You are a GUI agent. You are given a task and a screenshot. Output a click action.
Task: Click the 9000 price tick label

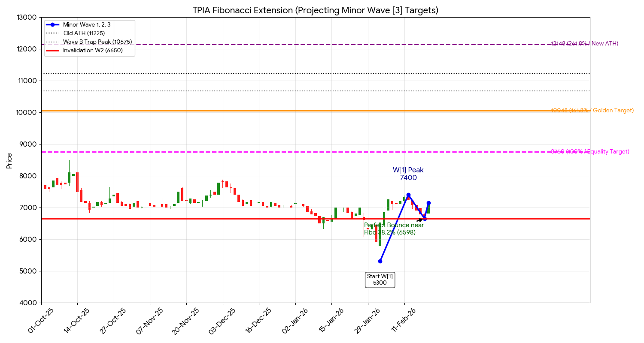[28, 144]
